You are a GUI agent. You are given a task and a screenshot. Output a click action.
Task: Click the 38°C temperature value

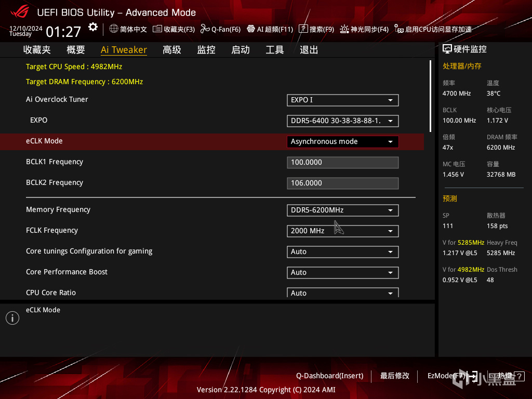point(494,94)
